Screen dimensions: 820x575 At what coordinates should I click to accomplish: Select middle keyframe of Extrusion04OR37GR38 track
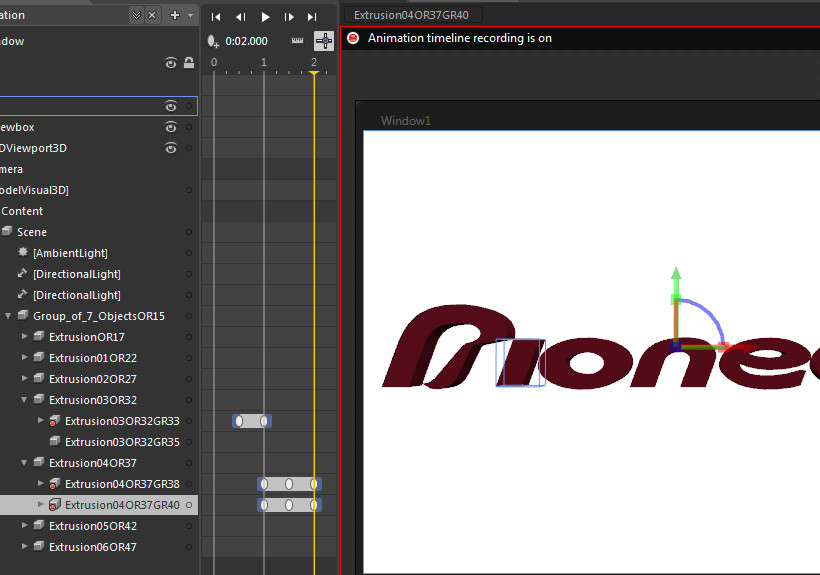(x=289, y=484)
